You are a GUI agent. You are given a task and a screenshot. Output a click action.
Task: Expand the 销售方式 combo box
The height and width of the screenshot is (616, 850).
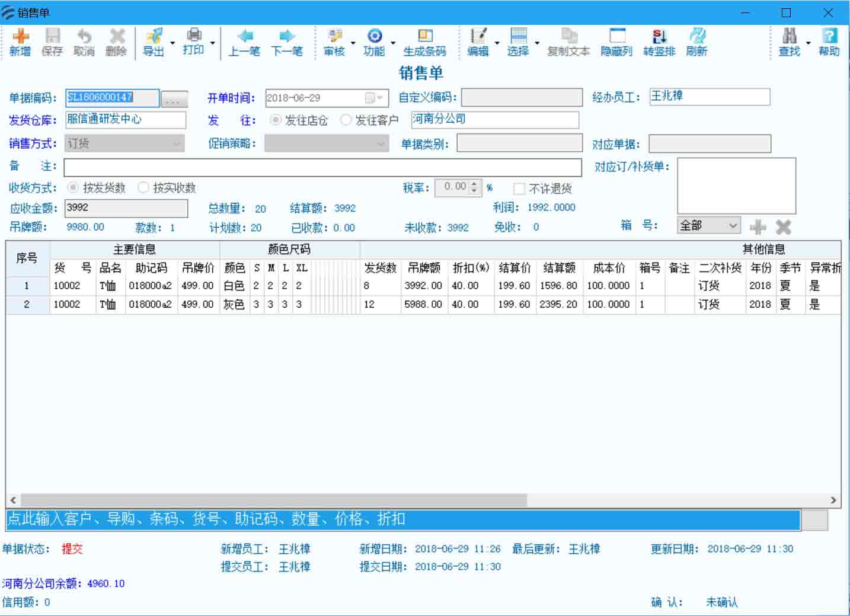tap(176, 143)
